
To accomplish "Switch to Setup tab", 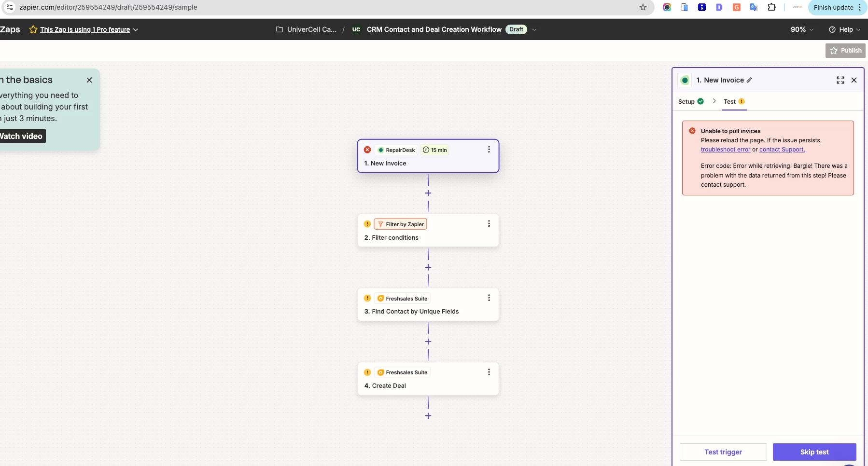I will [691, 101].
